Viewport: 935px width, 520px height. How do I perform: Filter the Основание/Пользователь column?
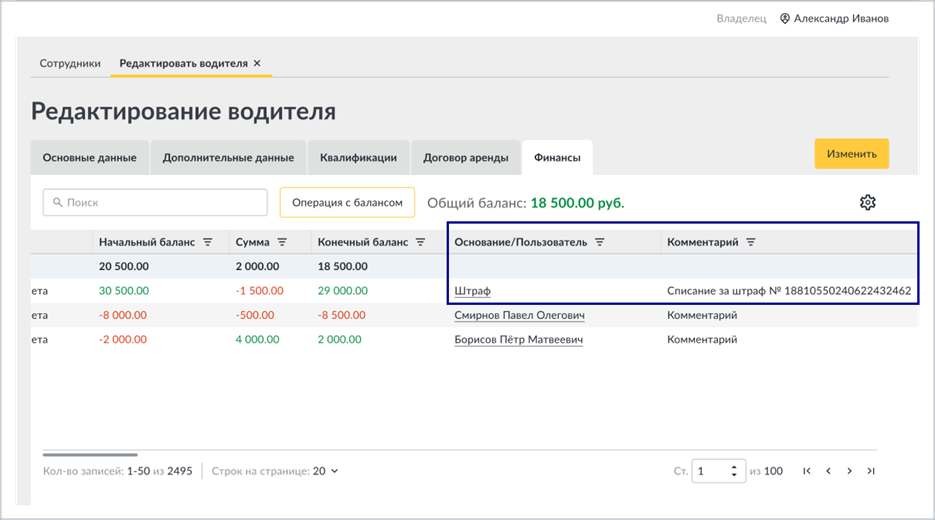tap(600, 242)
